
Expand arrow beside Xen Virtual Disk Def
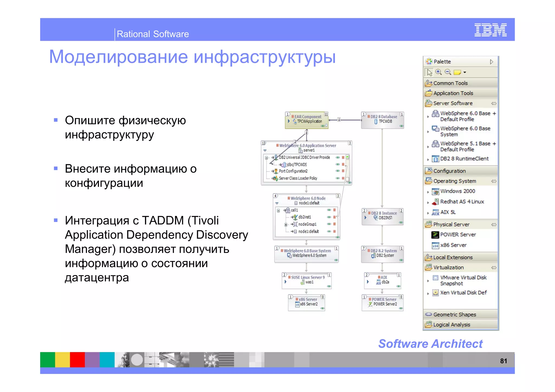click(428, 293)
